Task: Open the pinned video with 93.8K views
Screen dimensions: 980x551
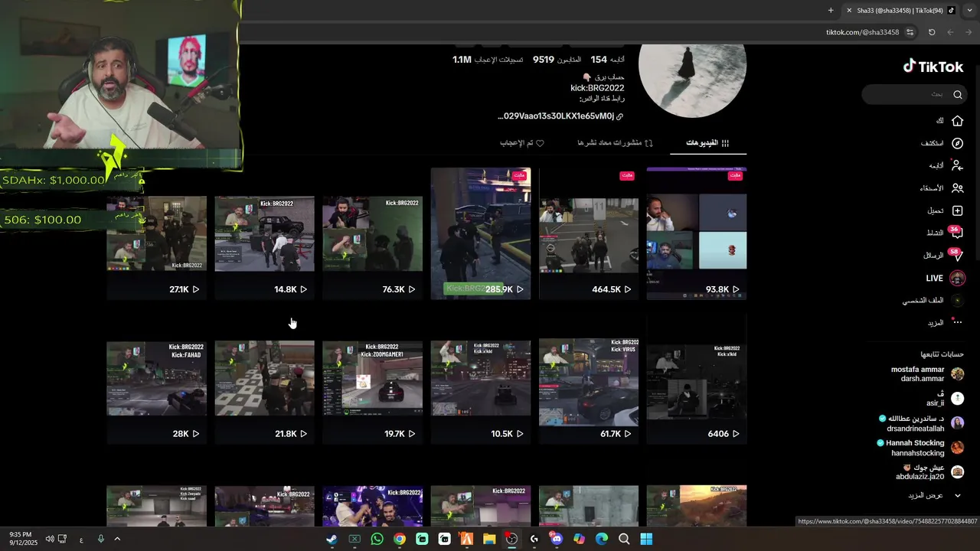Action: pos(697,233)
